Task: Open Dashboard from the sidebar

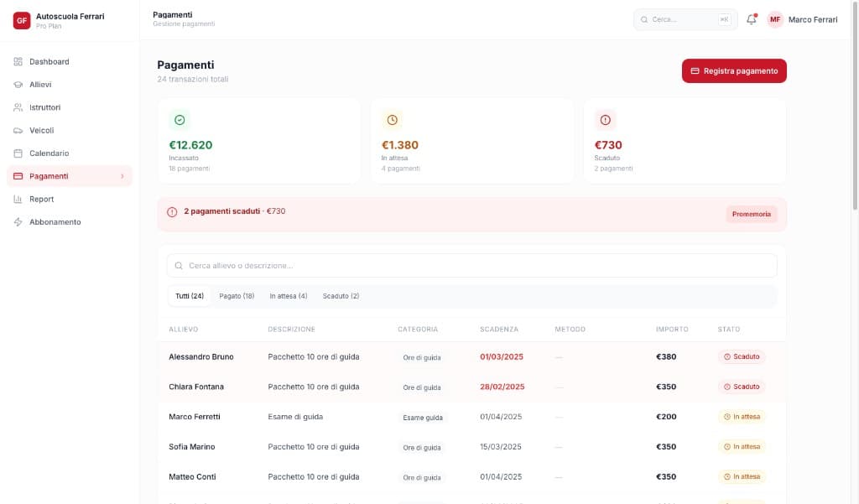Action: pos(49,61)
